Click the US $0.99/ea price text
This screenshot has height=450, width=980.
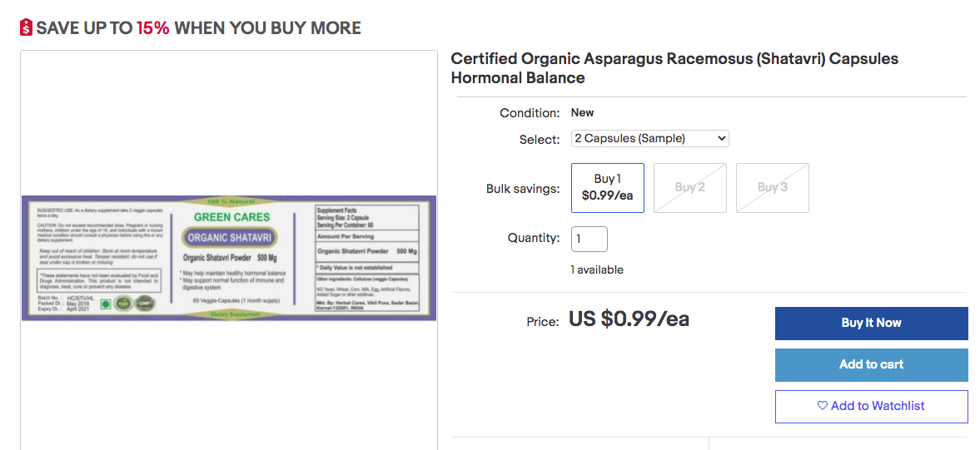click(629, 319)
